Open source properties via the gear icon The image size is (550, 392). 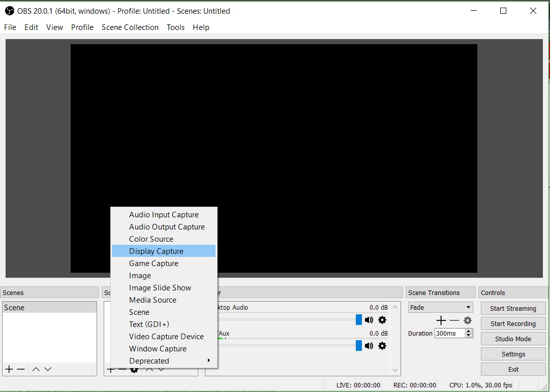click(x=134, y=369)
